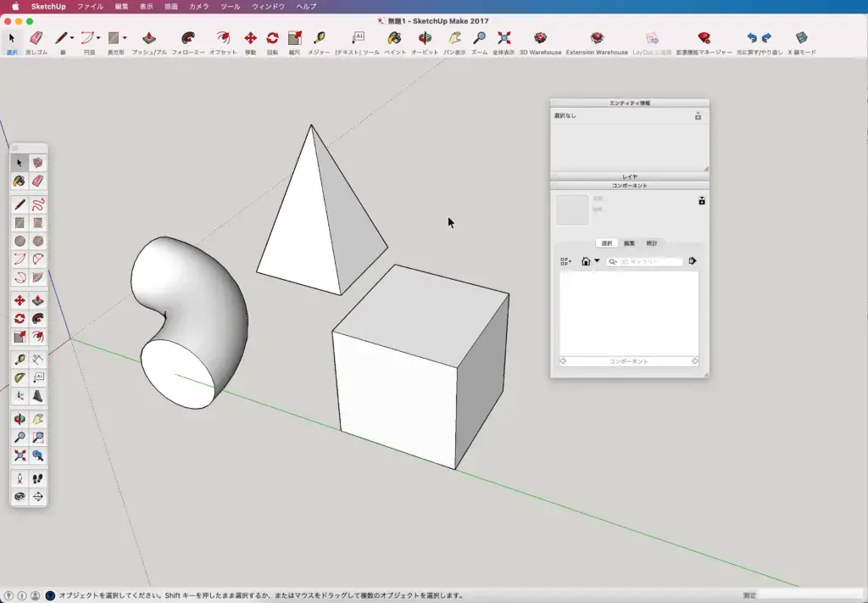Click the [テキスト] ツール in top toolbar
868x603 pixels.
click(x=358, y=42)
